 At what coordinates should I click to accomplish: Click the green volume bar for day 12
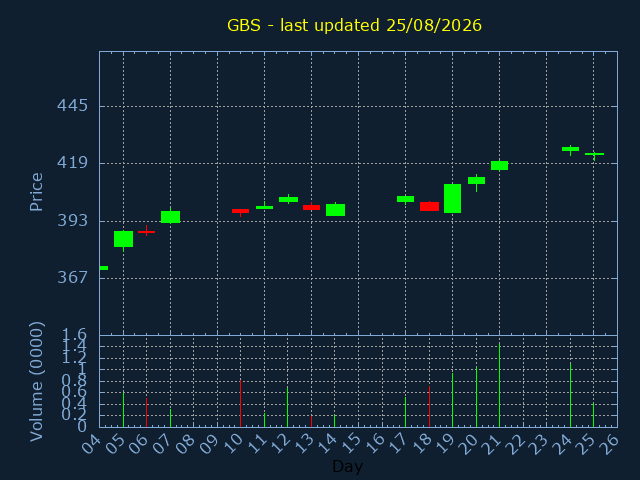(x=287, y=407)
